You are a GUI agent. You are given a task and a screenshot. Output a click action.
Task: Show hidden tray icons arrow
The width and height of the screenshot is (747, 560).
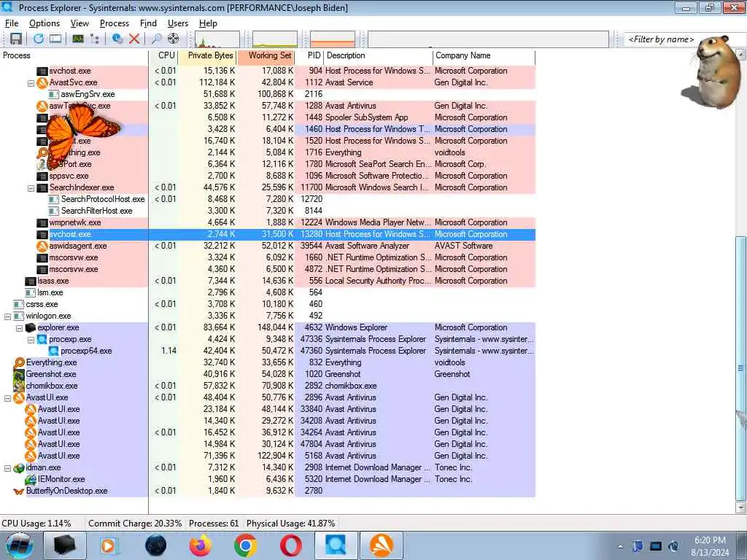(620, 546)
